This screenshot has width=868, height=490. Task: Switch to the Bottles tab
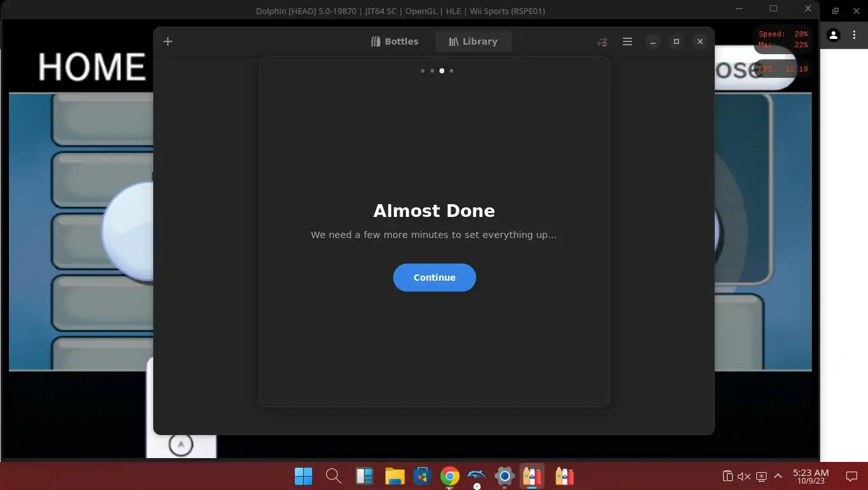point(395,41)
